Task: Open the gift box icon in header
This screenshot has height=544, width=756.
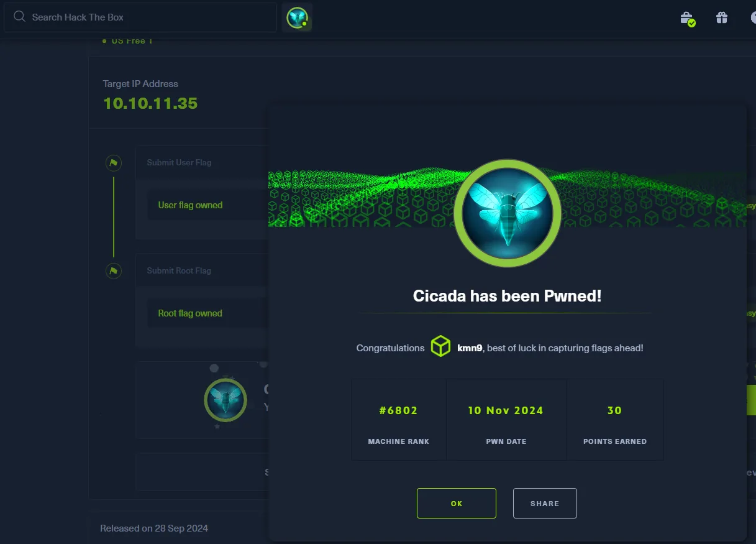Action: coord(721,17)
